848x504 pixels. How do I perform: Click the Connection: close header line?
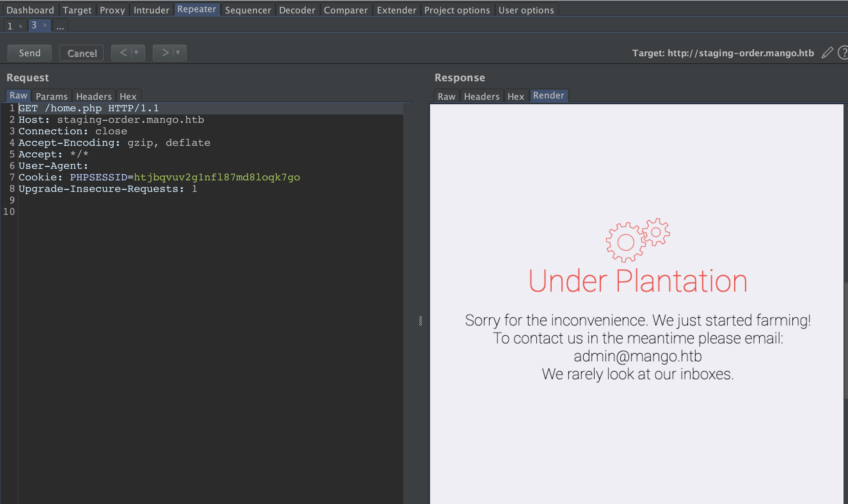(73, 131)
